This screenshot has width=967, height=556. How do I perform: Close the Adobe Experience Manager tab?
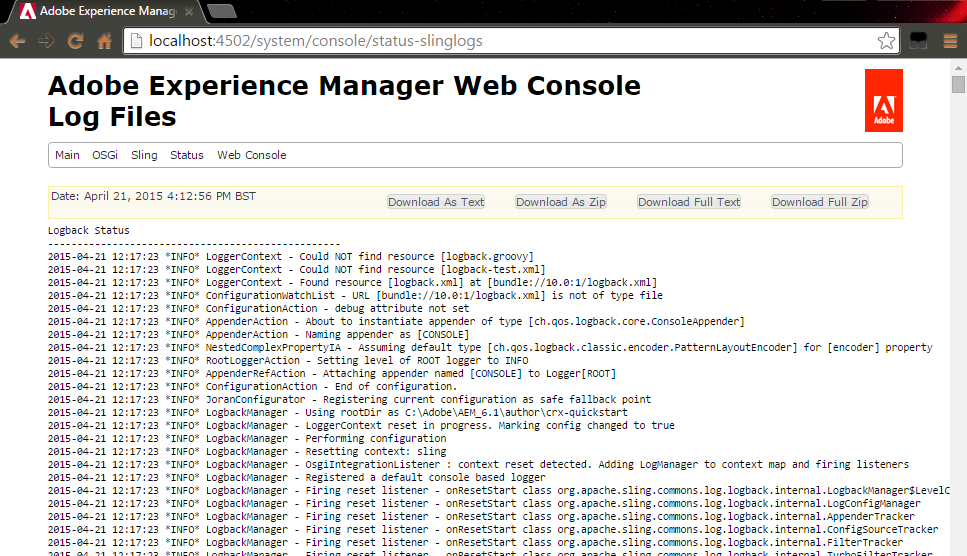pos(189,11)
